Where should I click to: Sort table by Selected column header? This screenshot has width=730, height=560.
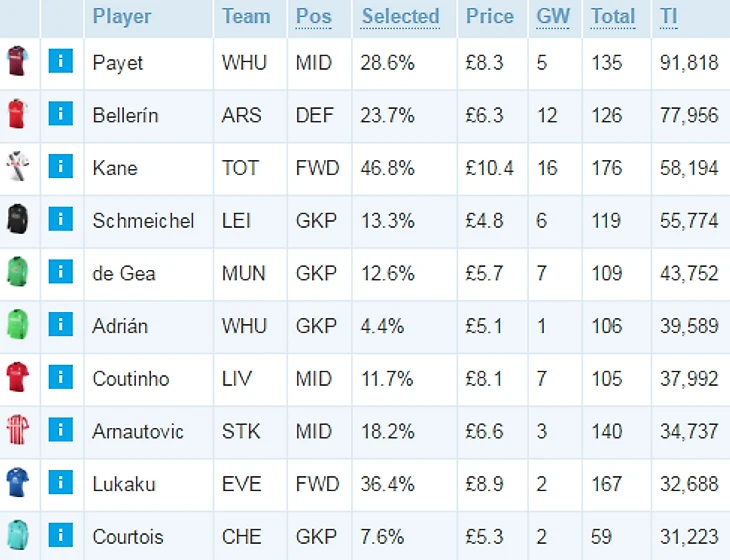(400, 17)
